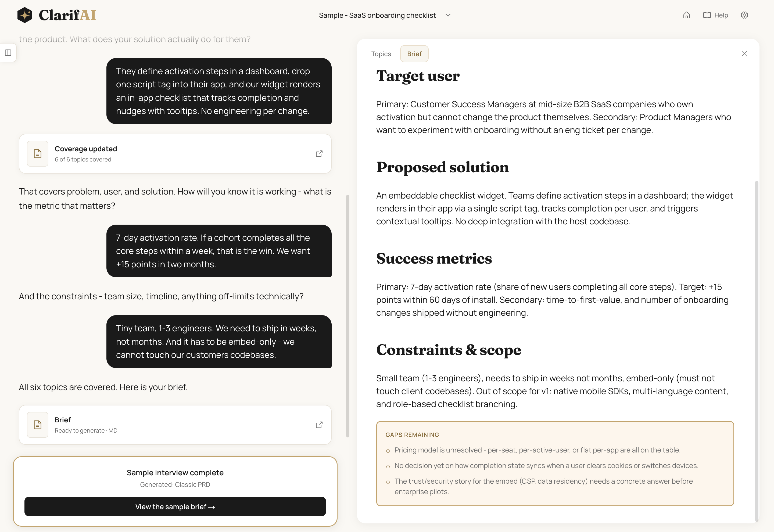Viewport: 774px width, 532px height.
Task: Click the ClarifAI star logo icon
Action: tap(25, 15)
